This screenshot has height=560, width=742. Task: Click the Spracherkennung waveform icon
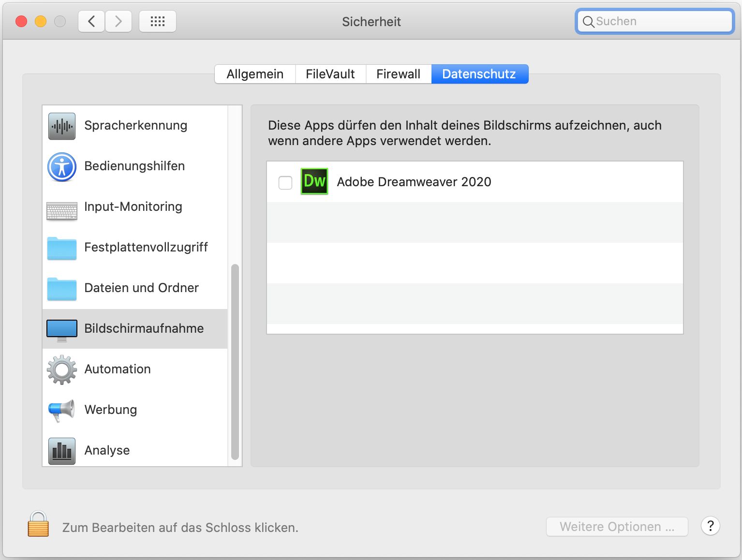click(62, 126)
